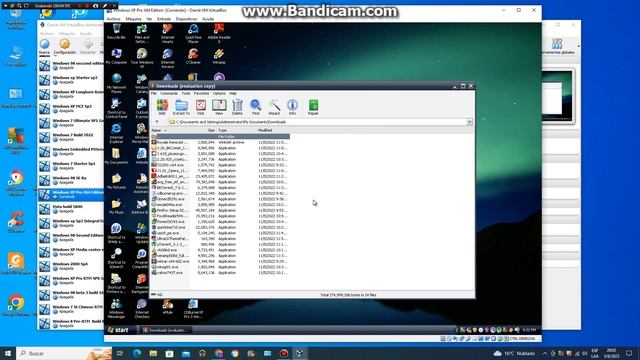Open Archivo menu in the VM window
The height and width of the screenshot is (360, 640).
click(x=113, y=19)
